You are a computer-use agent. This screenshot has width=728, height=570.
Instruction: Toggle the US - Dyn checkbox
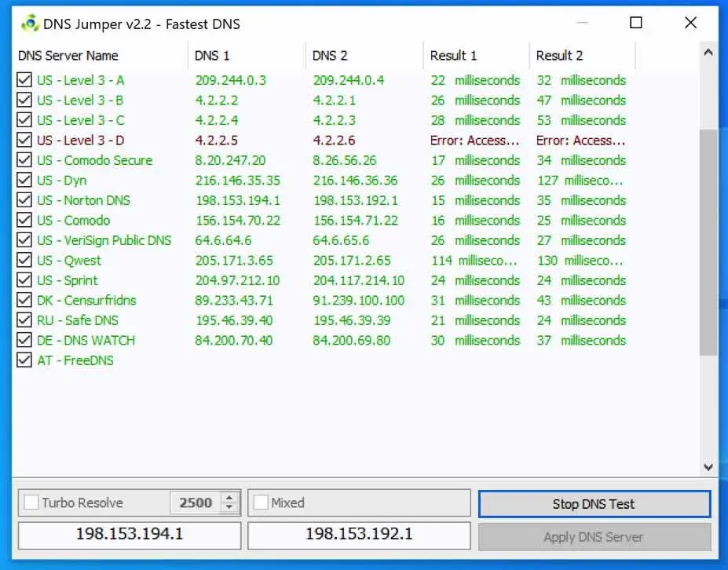[24, 180]
